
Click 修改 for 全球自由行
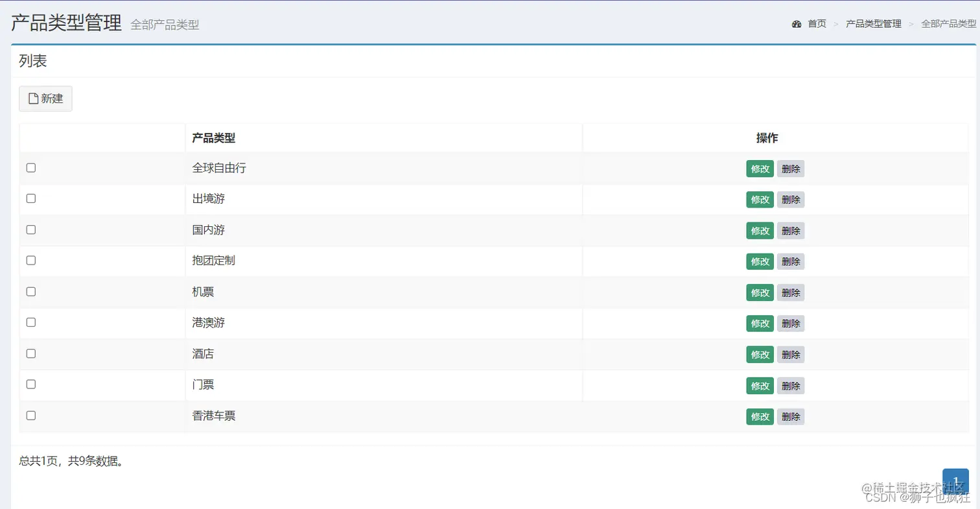pos(760,169)
